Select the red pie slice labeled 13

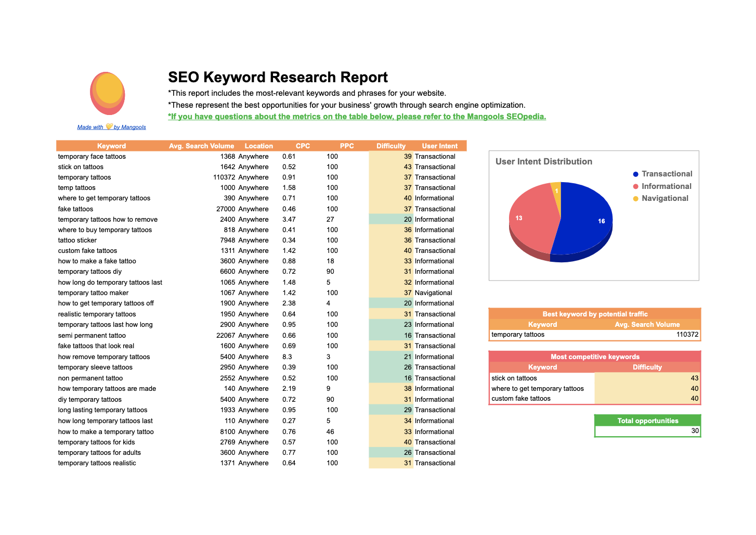[x=530, y=221]
